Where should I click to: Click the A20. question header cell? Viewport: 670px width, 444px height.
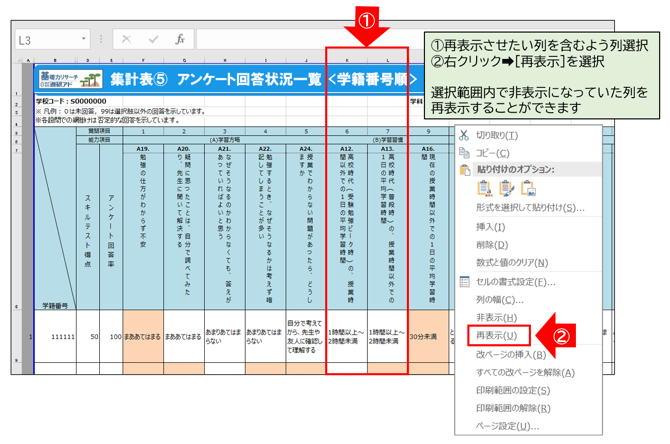[x=184, y=149]
